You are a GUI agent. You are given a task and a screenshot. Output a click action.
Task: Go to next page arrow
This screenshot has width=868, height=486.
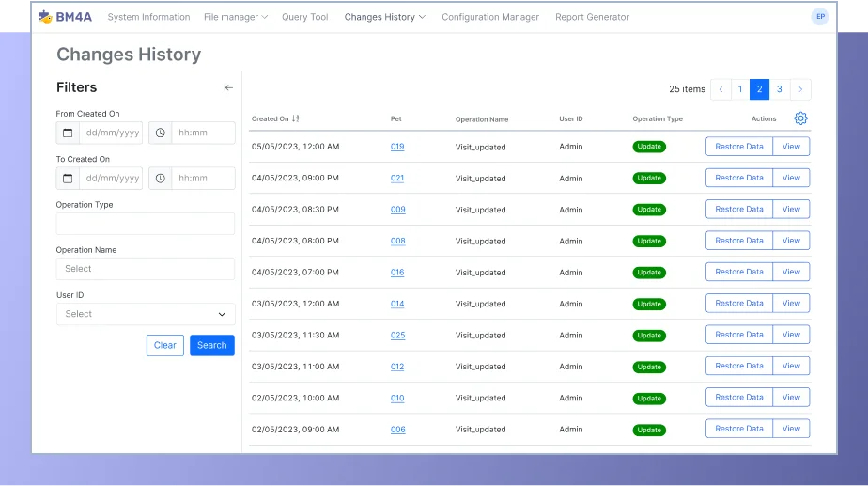(800, 89)
